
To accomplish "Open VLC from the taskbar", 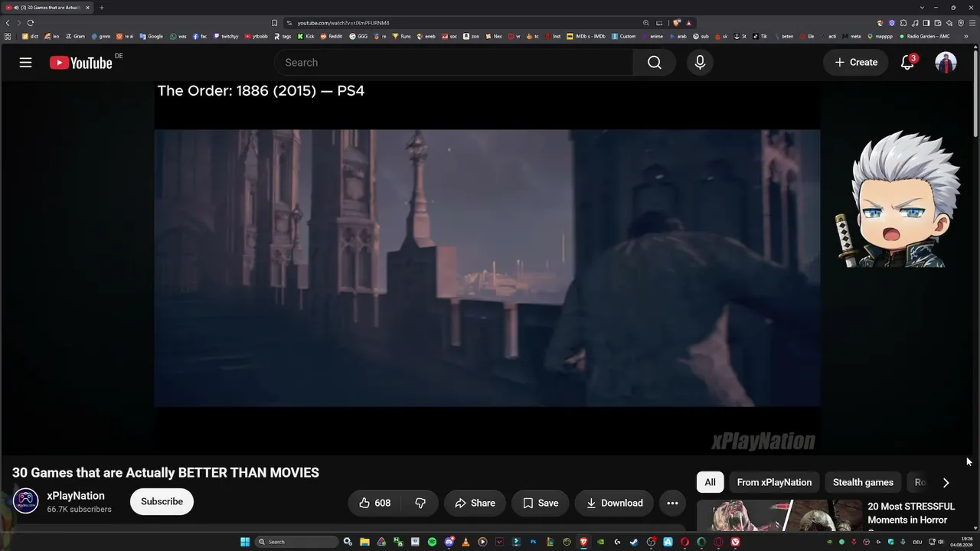I will (x=465, y=542).
